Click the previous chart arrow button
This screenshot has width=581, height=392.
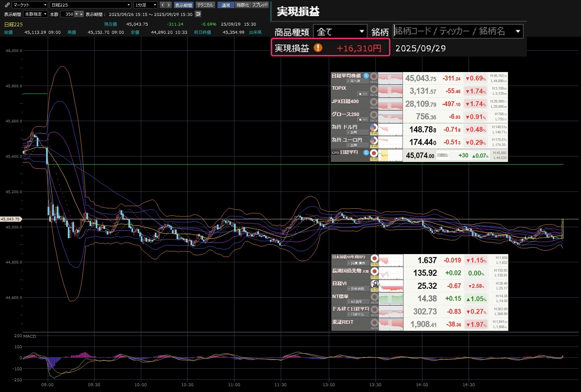point(163,5)
